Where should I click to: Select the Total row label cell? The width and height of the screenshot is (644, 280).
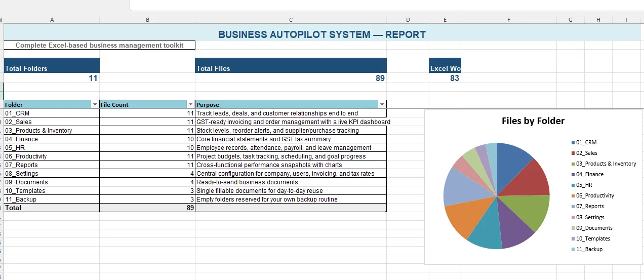(52, 208)
